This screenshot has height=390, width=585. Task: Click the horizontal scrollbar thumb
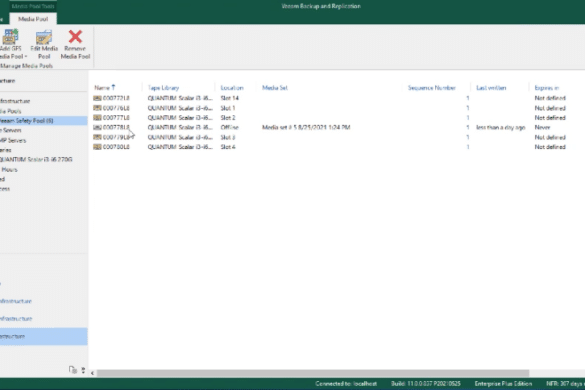313,373
